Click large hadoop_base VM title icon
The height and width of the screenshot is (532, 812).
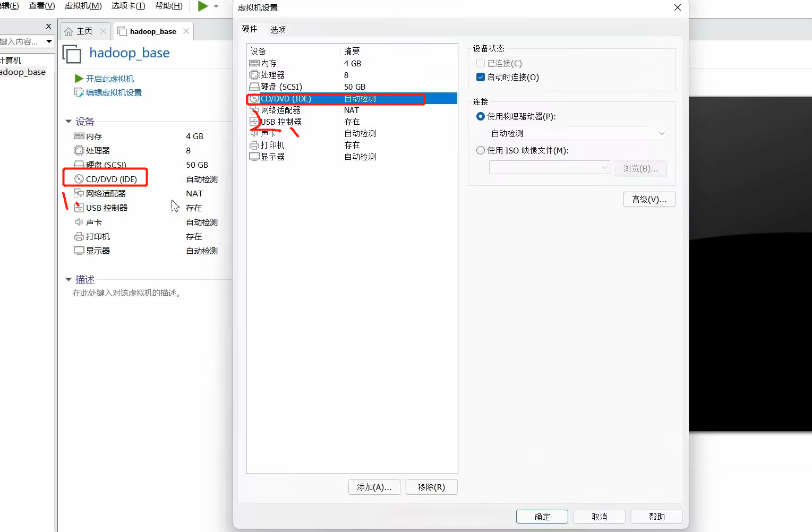(72, 54)
